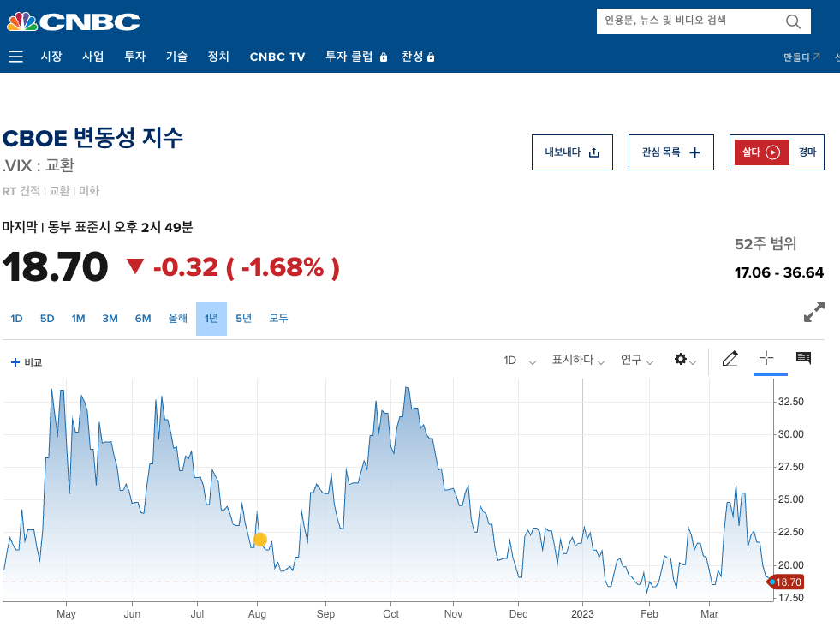Click the .VIX : 교환 ticker text

pyautogui.click(x=38, y=165)
